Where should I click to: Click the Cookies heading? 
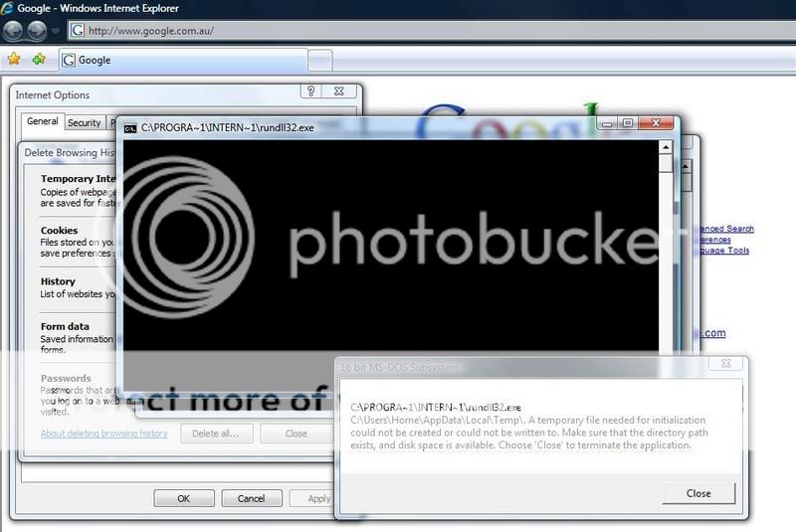tap(60, 231)
